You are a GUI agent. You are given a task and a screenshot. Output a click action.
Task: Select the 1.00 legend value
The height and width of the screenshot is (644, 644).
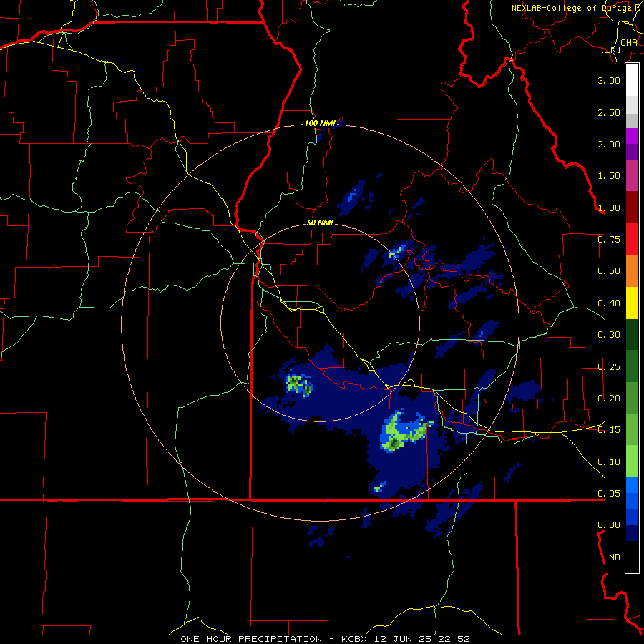click(x=609, y=208)
